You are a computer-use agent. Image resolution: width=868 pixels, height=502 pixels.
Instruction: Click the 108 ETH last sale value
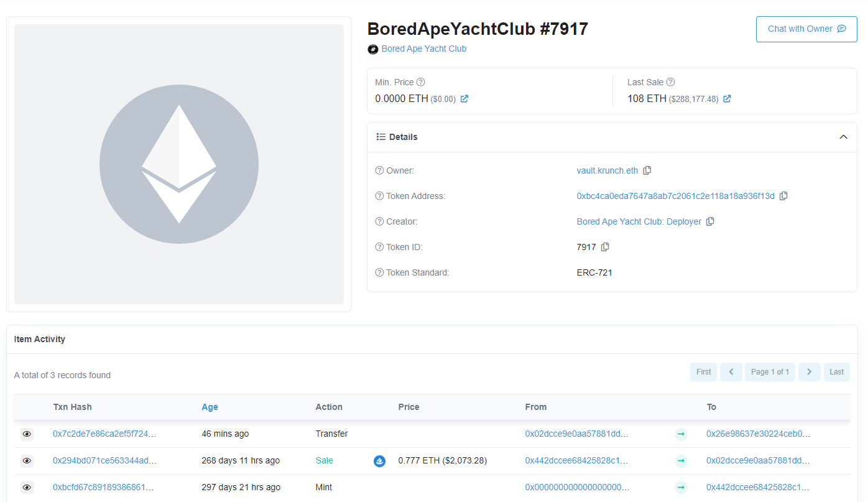[x=647, y=98]
